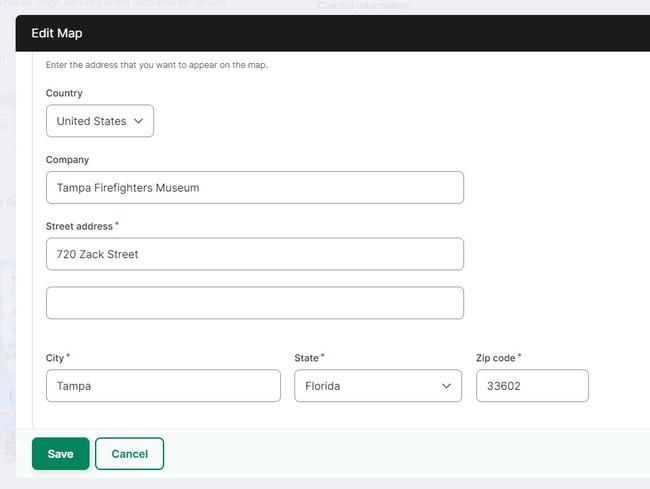Focus the Street address field with 720 Zack Street
650x489 pixels.
[x=254, y=254]
